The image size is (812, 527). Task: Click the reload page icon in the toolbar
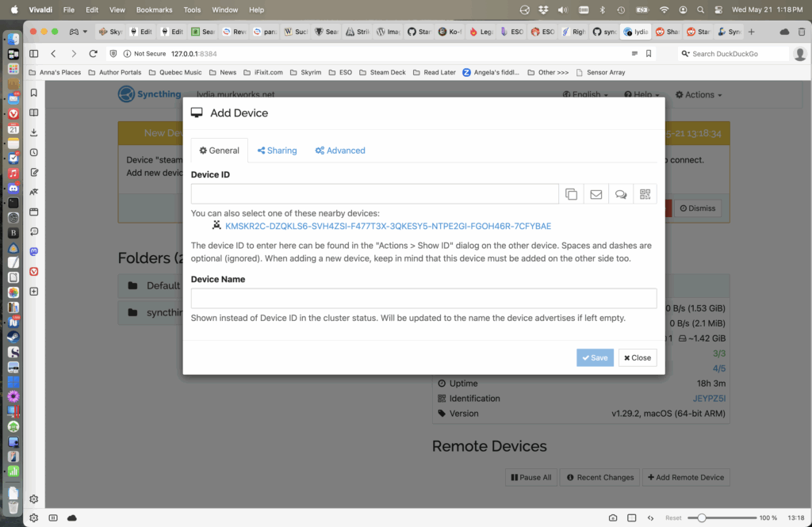(93, 53)
